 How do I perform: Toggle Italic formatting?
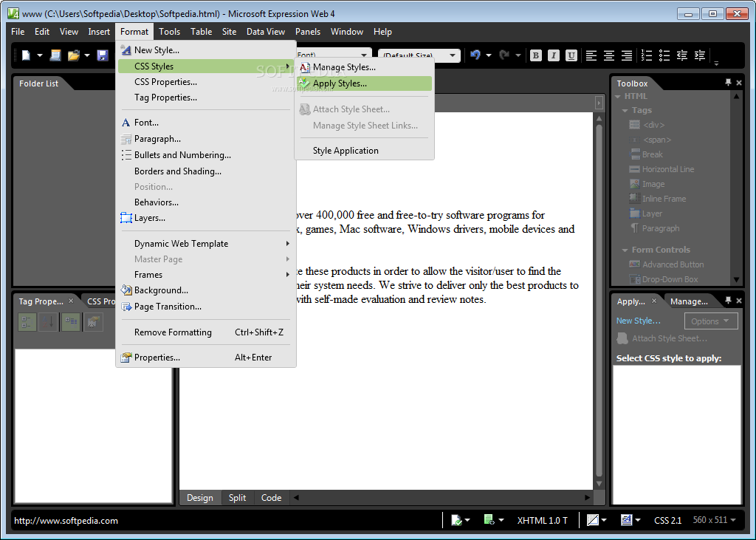coord(554,55)
